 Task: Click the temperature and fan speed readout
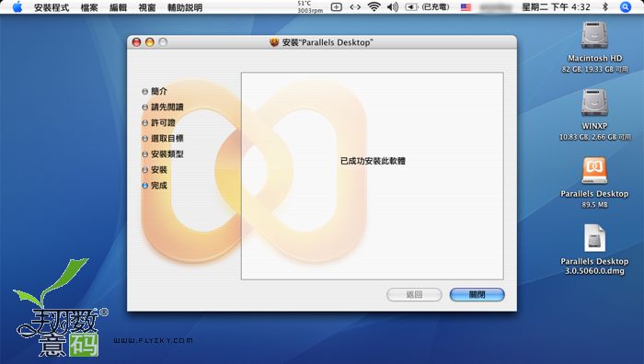(x=310, y=7)
